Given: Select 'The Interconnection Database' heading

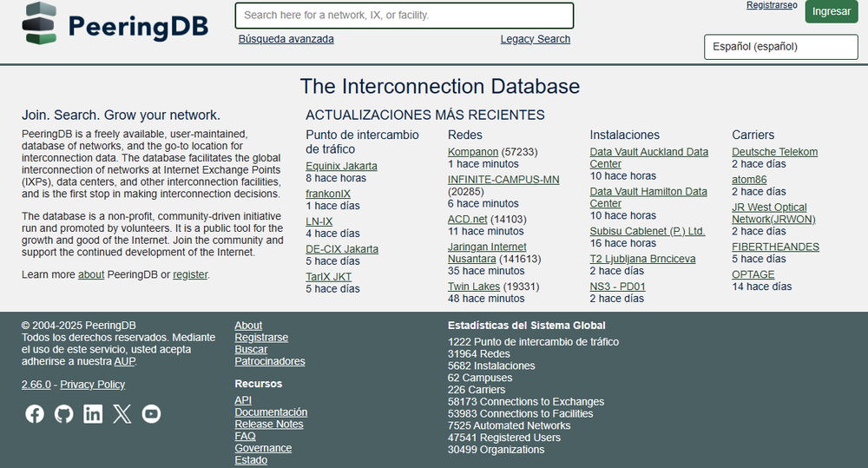Looking at the screenshot, I should (440, 87).
